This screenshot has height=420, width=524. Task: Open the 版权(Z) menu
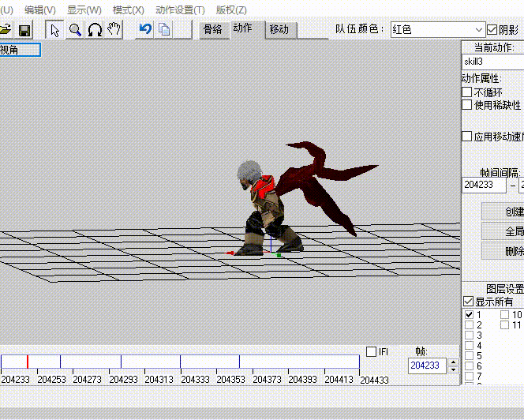231,10
